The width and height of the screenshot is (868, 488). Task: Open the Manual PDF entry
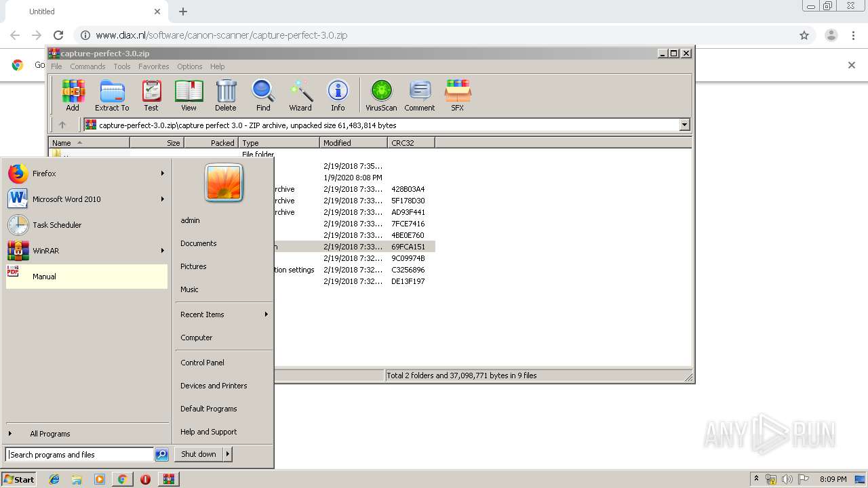click(87, 277)
